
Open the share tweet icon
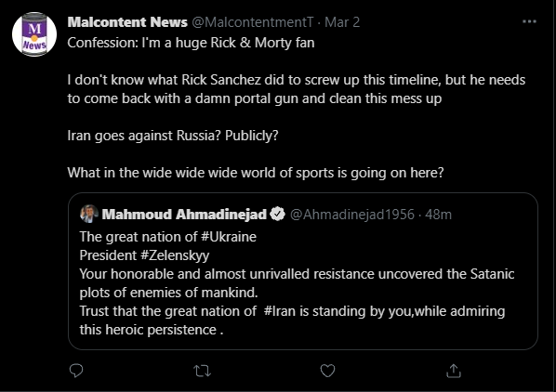[x=454, y=371]
